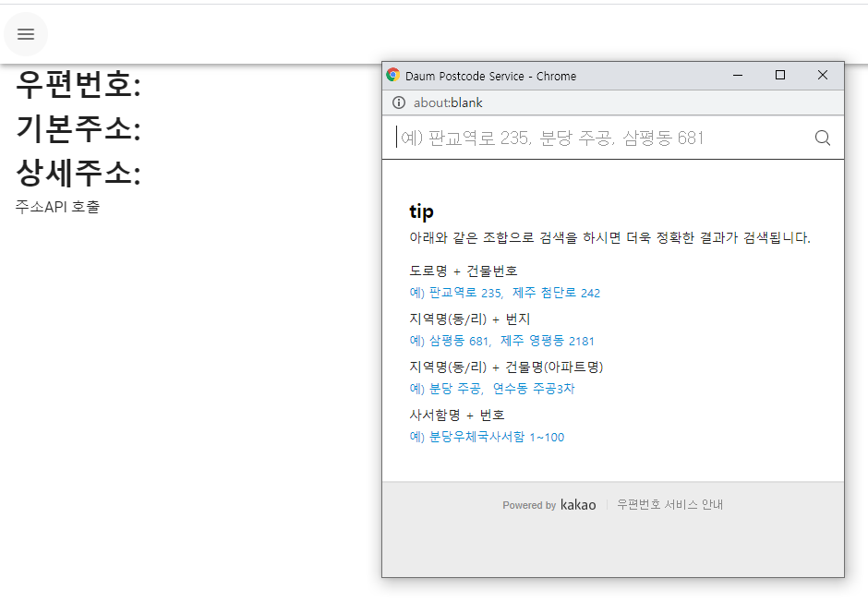Click the 상세주소: heading
Screen dimensions: 868x602
coord(78,173)
